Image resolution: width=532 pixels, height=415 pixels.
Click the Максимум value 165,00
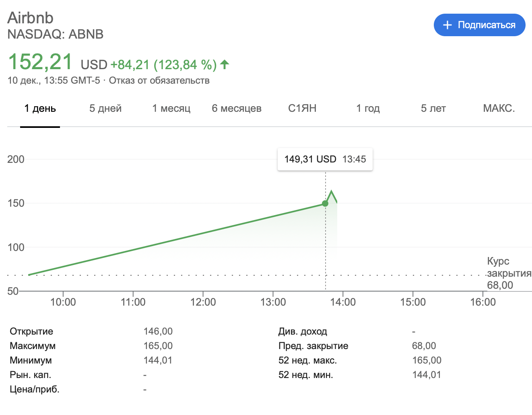click(158, 346)
